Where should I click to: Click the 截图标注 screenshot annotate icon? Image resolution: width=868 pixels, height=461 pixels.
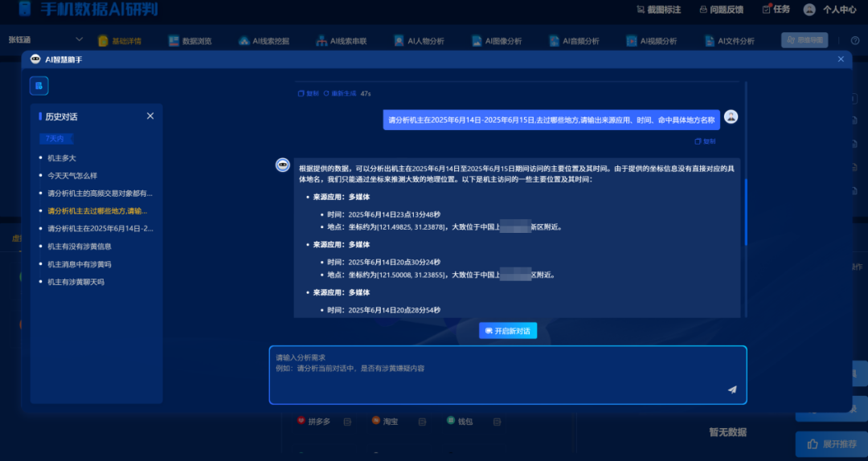point(641,10)
